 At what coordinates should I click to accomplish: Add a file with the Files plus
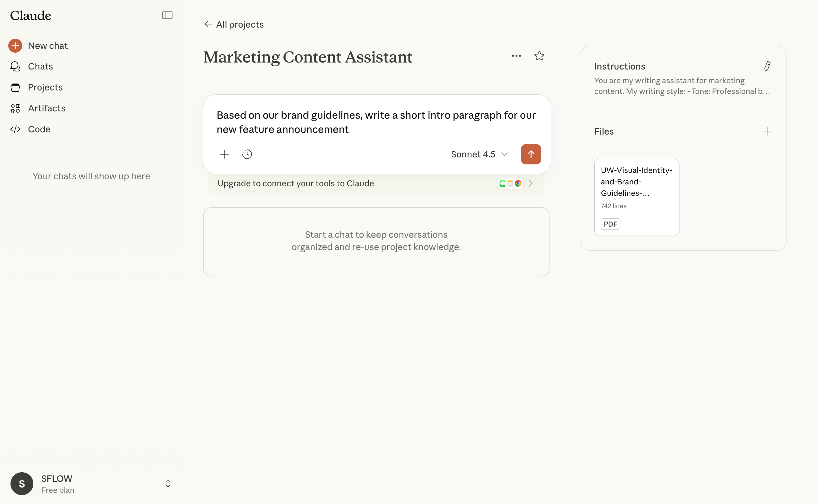tap(766, 131)
